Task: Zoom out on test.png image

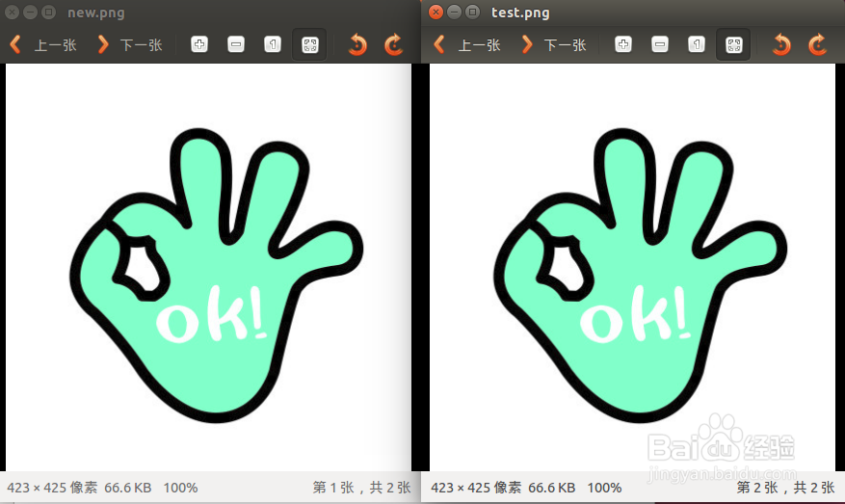Action: 660,44
